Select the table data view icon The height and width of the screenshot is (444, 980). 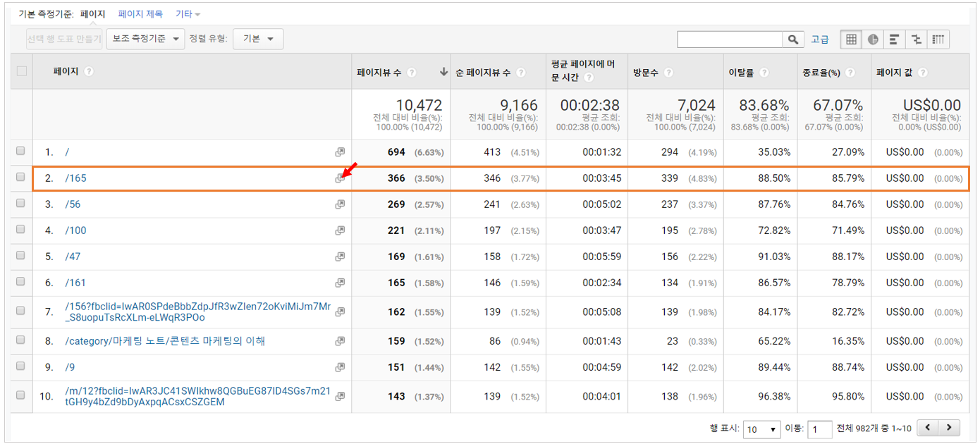click(850, 39)
